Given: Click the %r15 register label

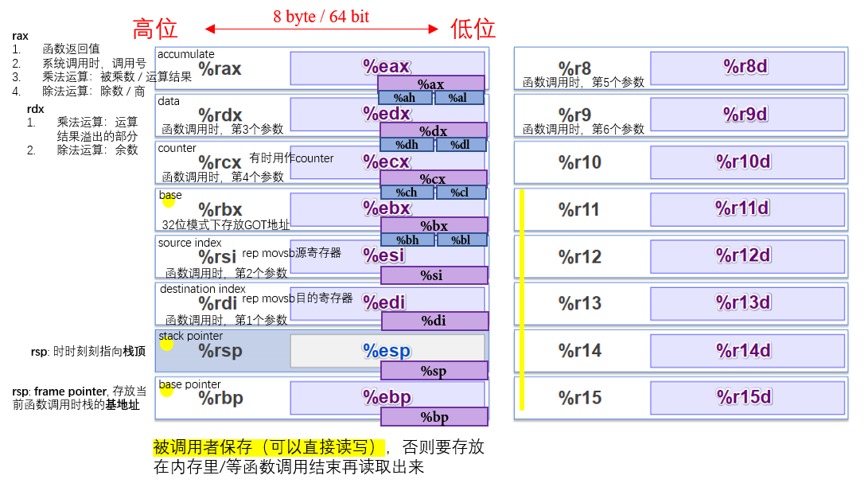Looking at the screenshot, I should [x=579, y=398].
